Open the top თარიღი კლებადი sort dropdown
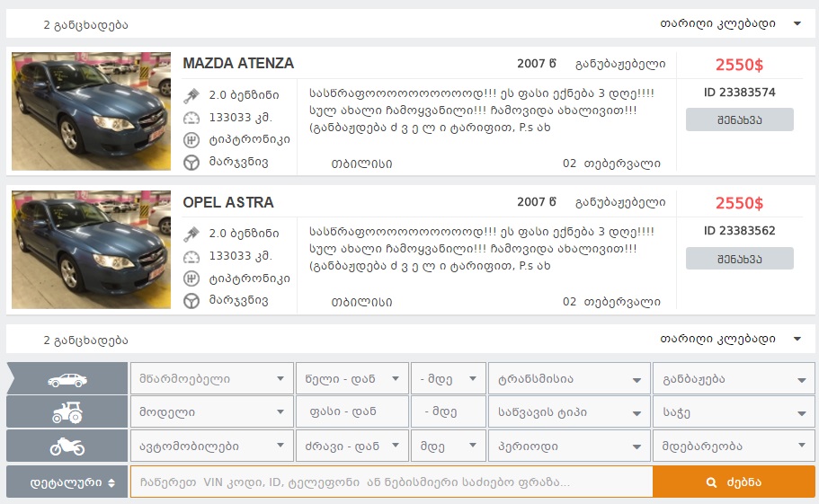819x504 pixels. click(730, 23)
